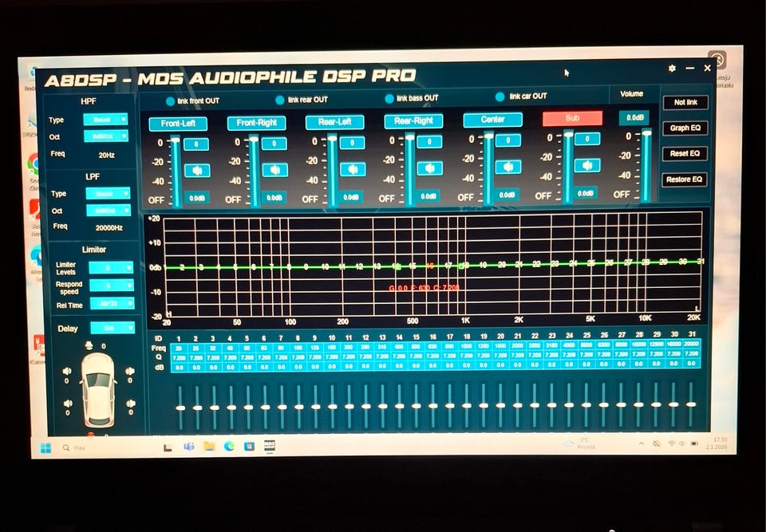Screen dimensions: 766x532
Task: Open File Explorer from the taskbar
Action: pos(209,447)
